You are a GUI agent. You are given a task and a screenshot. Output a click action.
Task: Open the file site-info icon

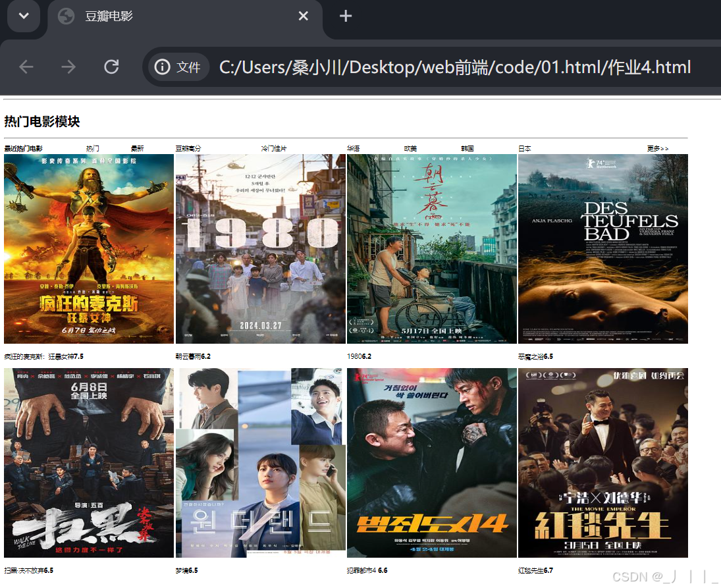click(x=163, y=67)
